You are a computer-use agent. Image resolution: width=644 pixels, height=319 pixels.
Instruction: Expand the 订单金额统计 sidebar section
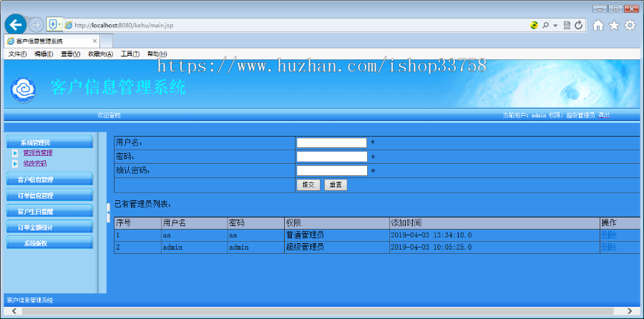pos(49,227)
